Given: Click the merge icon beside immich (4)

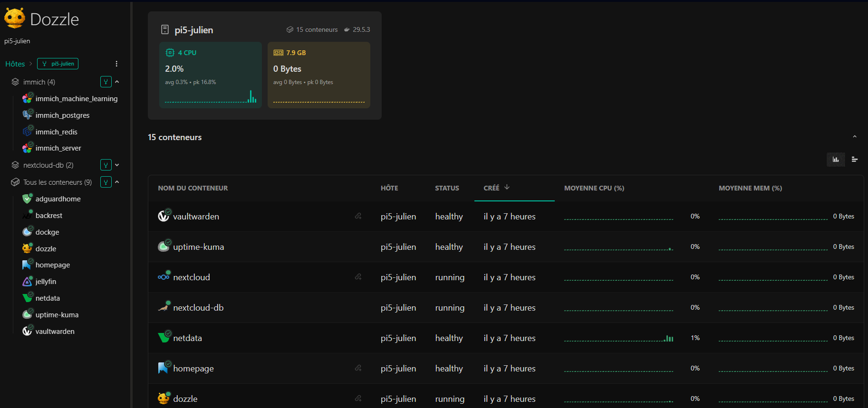Looking at the screenshot, I should tap(106, 82).
